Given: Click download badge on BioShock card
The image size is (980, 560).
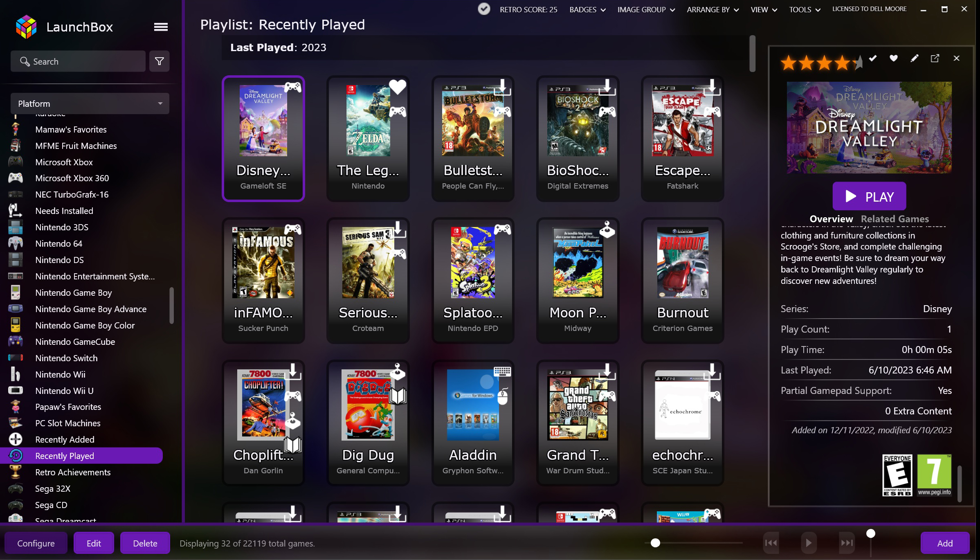Looking at the screenshot, I should tap(607, 87).
